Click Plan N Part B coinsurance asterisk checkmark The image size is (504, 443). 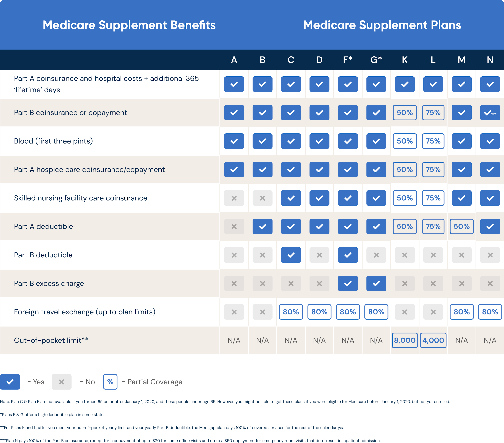[x=490, y=113]
